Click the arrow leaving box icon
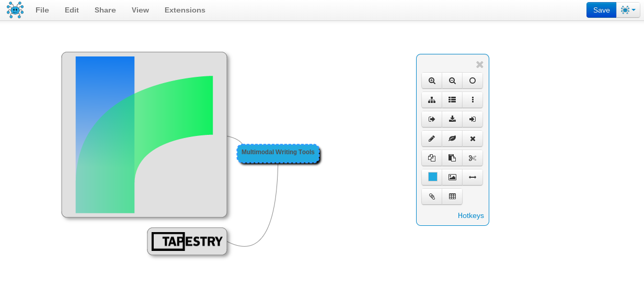644x287 pixels. pos(432,119)
